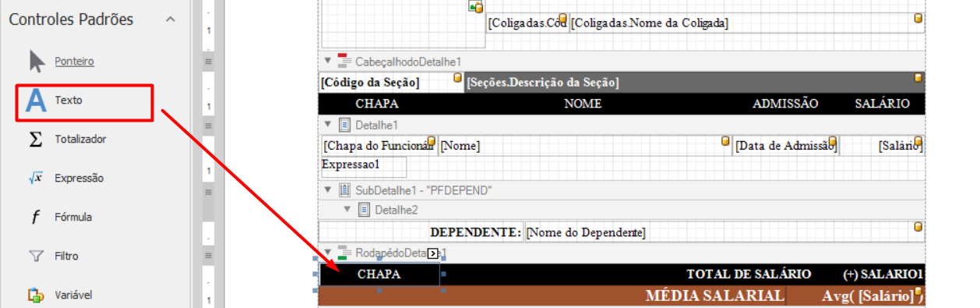Select the Texto control icon
This screenshot has height=308, width=980.
[37, 101]
